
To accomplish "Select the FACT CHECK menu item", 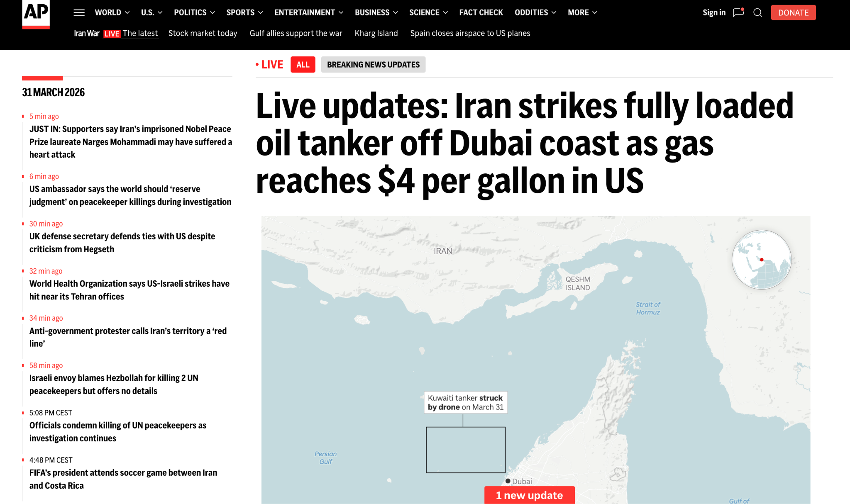I will pyautogui.click(x=481, y=12).
